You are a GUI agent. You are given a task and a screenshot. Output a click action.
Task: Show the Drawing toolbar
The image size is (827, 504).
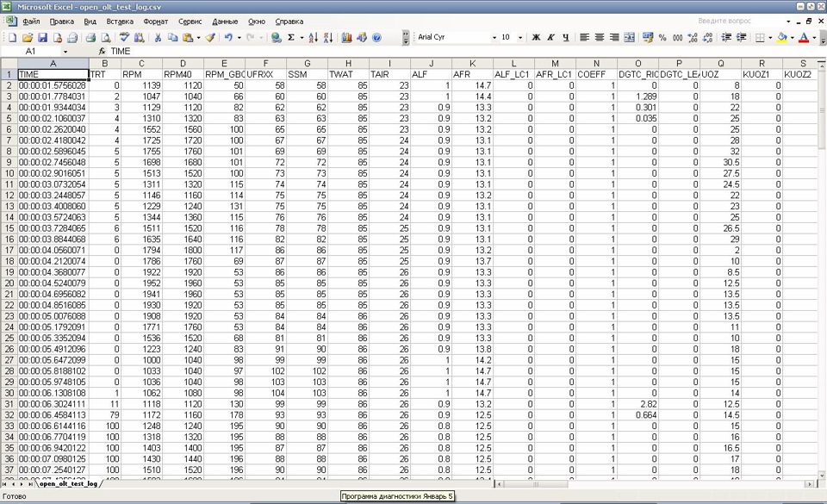pyautogui.click(x=362, y=37)
